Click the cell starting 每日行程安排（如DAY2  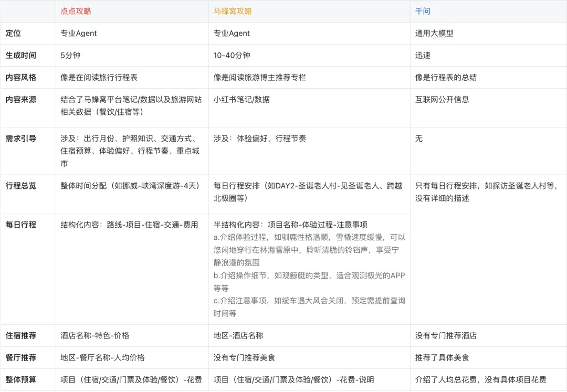coord(308,192)
